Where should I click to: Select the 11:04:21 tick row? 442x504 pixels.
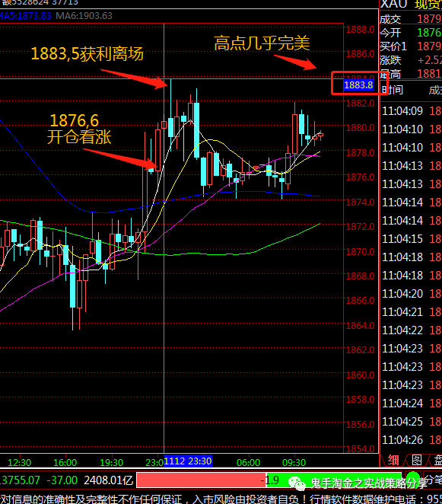[411, 312]
